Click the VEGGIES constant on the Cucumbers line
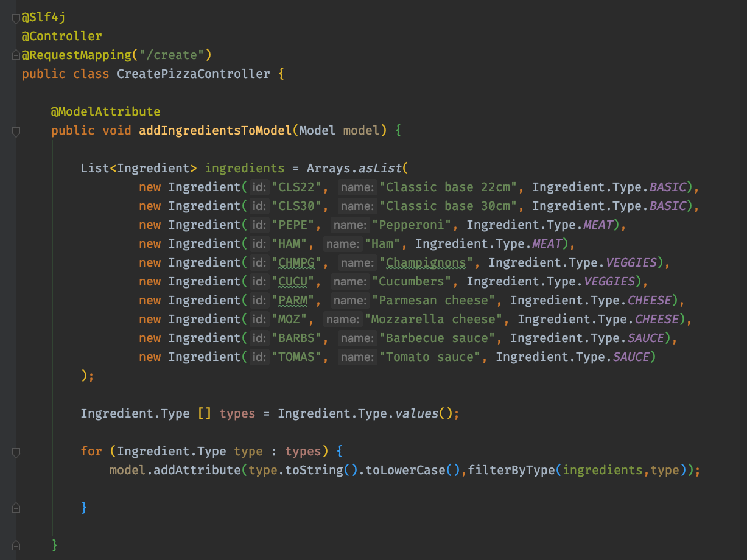Screen dimensions: 747x560 coord(609,282)
